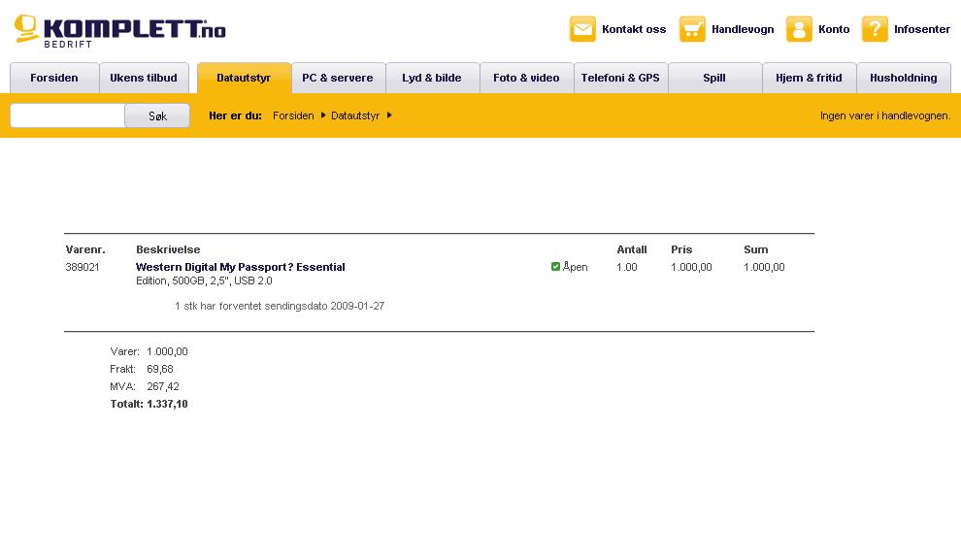Select the Telefoni & GPS tab
Screen dimensions: 961x560
(620, 78)
